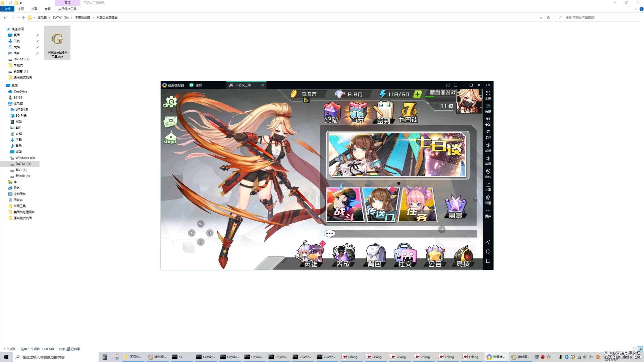The image size is (644, 362).
Task: Open the player avatar profile portrait
Action: pyautogui.click(x=469, y=101)
